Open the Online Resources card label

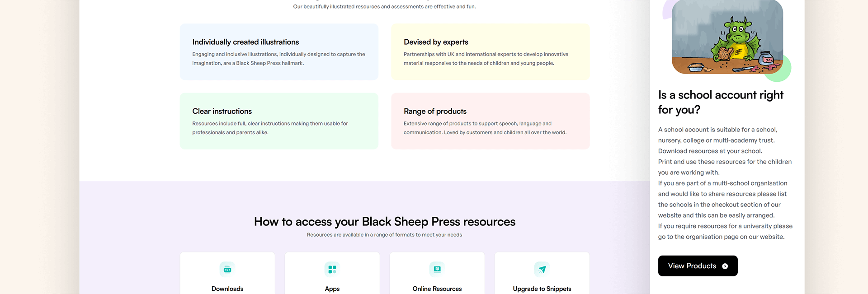pyautogui.click(x=437, y=289)
